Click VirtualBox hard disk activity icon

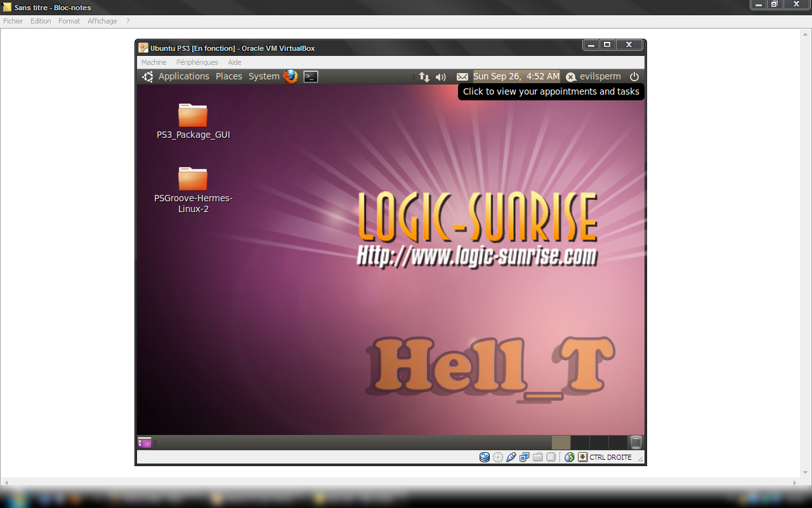485,457
